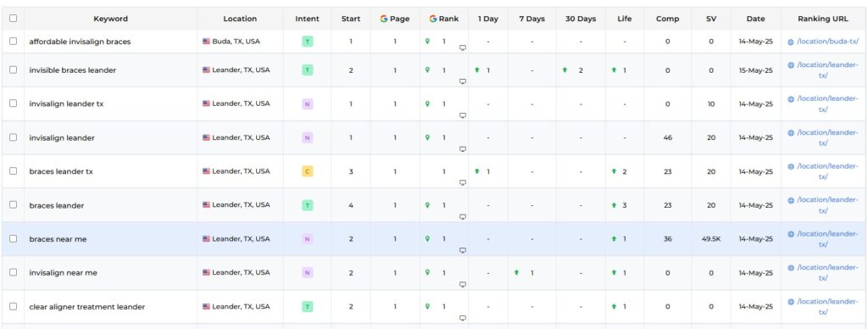Open ranking URL for braces near me
Screen dimensions: 868x329
point(827,239)
